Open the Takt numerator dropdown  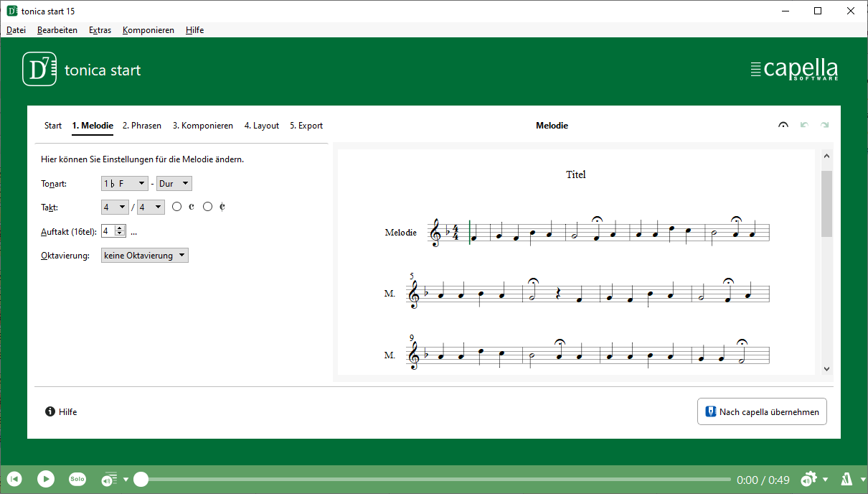tap(115, 208)
